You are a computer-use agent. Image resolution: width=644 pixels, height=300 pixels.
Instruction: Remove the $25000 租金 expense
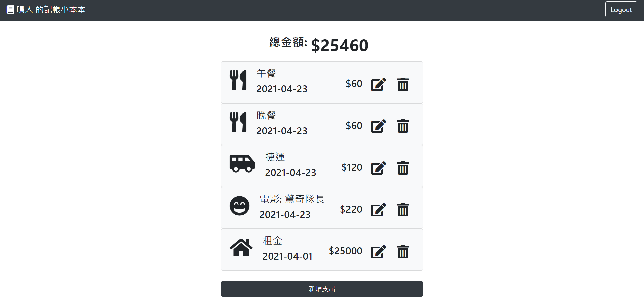click(403, 252)
